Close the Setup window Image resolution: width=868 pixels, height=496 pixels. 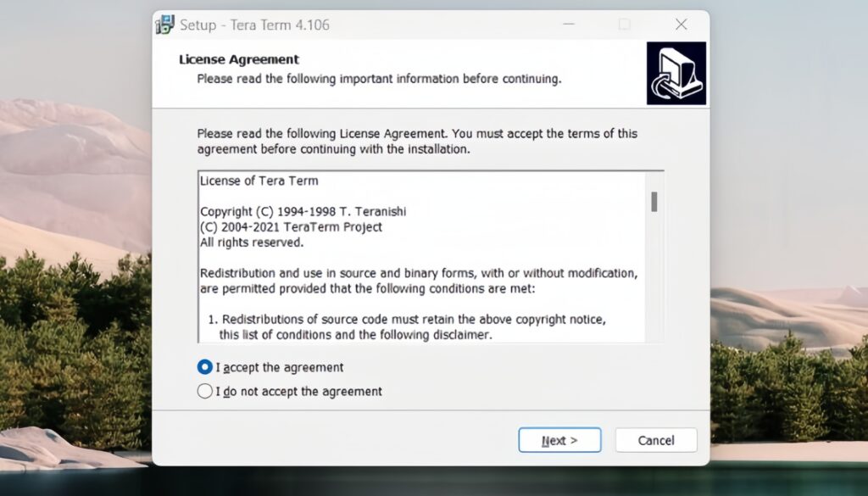682,25
